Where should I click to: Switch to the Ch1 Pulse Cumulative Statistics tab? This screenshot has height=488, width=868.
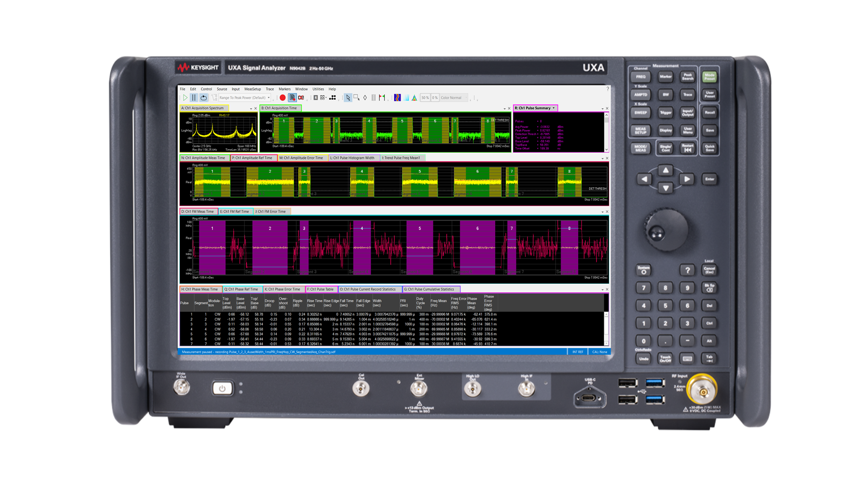coord(431,289)
